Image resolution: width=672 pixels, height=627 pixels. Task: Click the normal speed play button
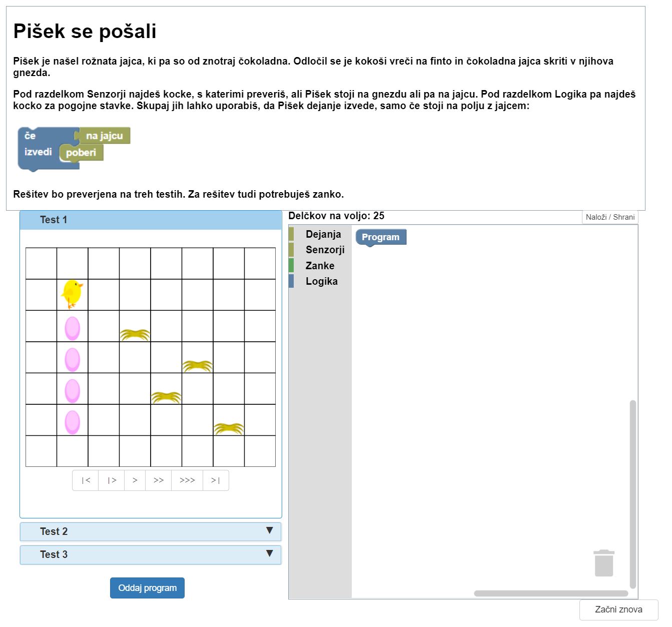click(135, 480)
